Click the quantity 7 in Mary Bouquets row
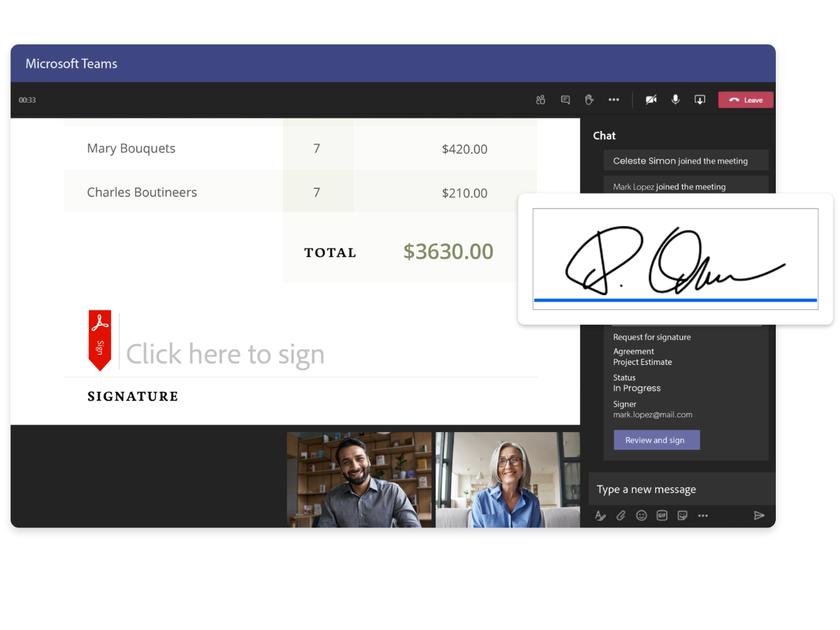Viewport: 840px width, 630px height. pyautogui.click(x=317, y=148)
